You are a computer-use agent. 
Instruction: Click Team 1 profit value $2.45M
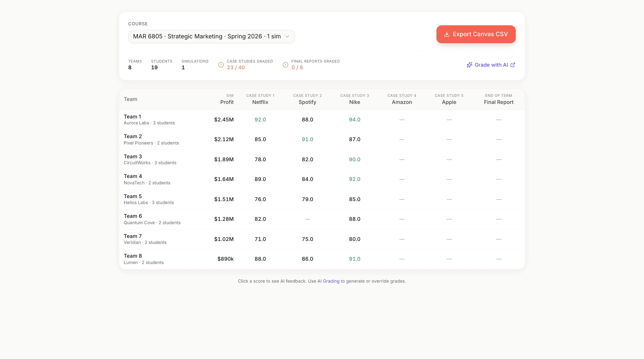(x=224, y=120)
